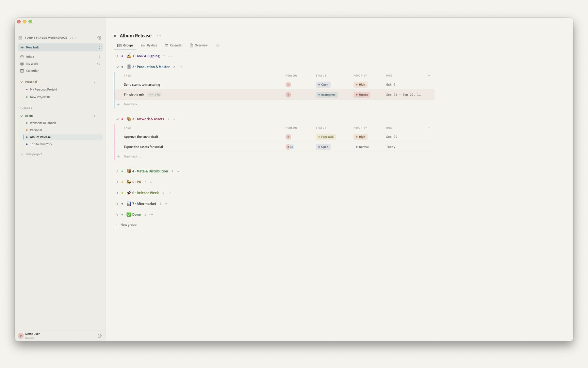588x368 pixels.
Task: Open Album Release more options menu
Action: 159,36
